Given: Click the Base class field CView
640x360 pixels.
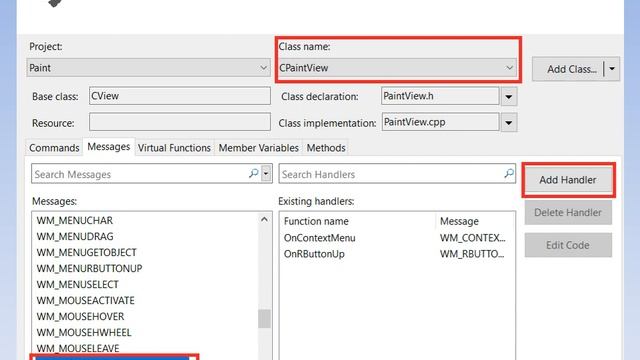Looking at the screenshot, I should [180, 96].
